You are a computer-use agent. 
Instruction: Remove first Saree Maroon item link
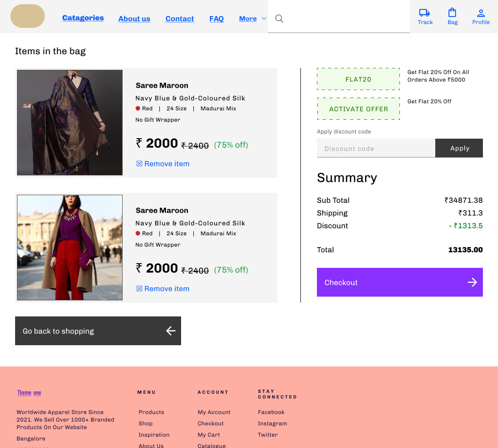coord(166,164)
